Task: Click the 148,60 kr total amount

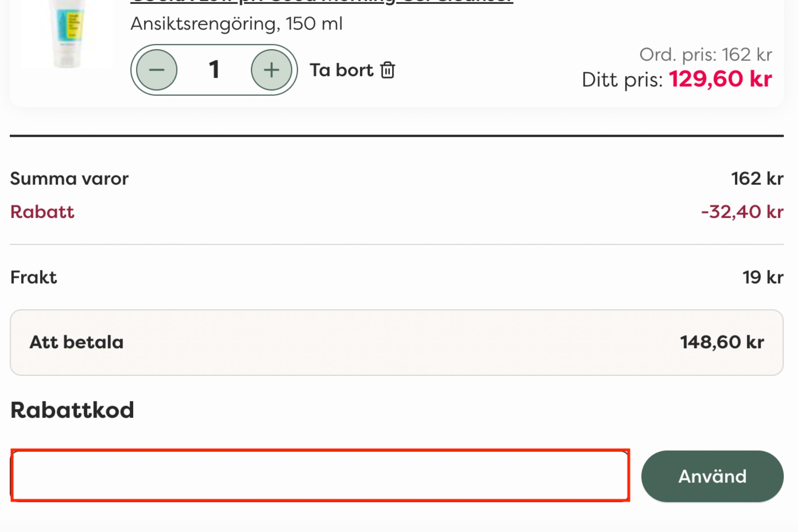Action: click(x=722, y=342)
